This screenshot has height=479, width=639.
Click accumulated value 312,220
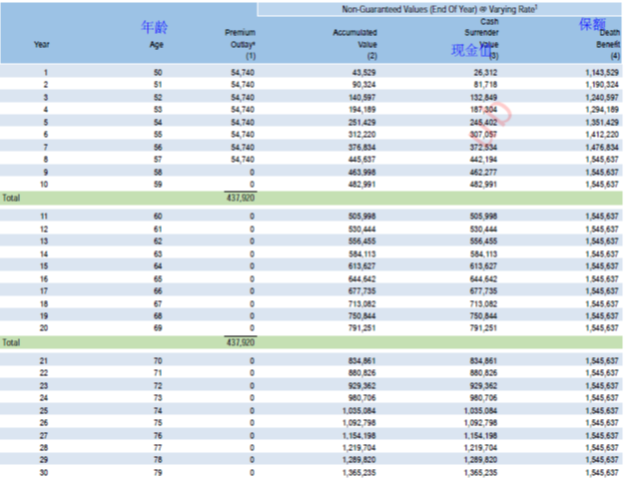[x=362, y=135]
